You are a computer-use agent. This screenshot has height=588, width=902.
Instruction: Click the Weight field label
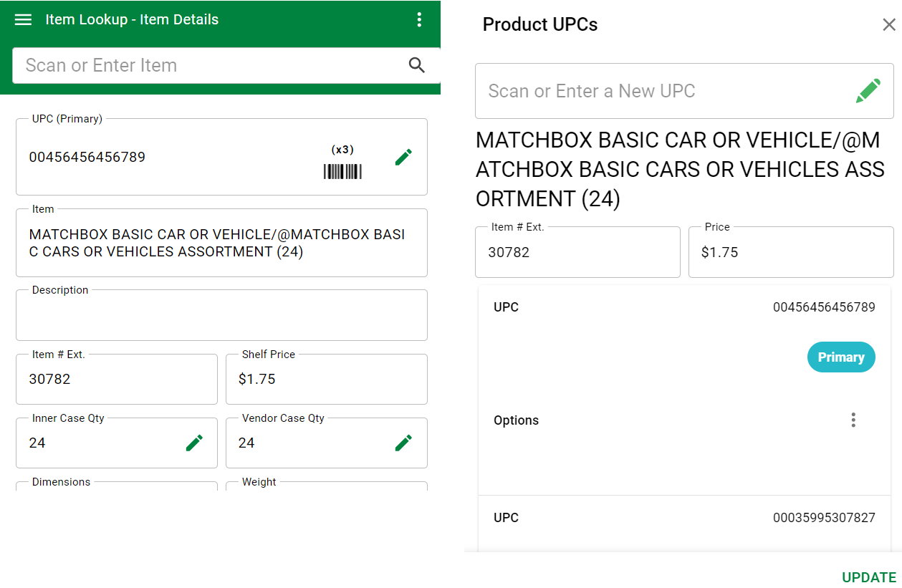pos(259,482)
